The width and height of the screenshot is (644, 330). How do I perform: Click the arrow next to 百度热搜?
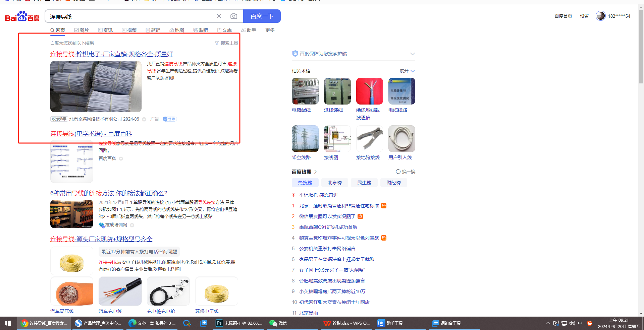315,172
